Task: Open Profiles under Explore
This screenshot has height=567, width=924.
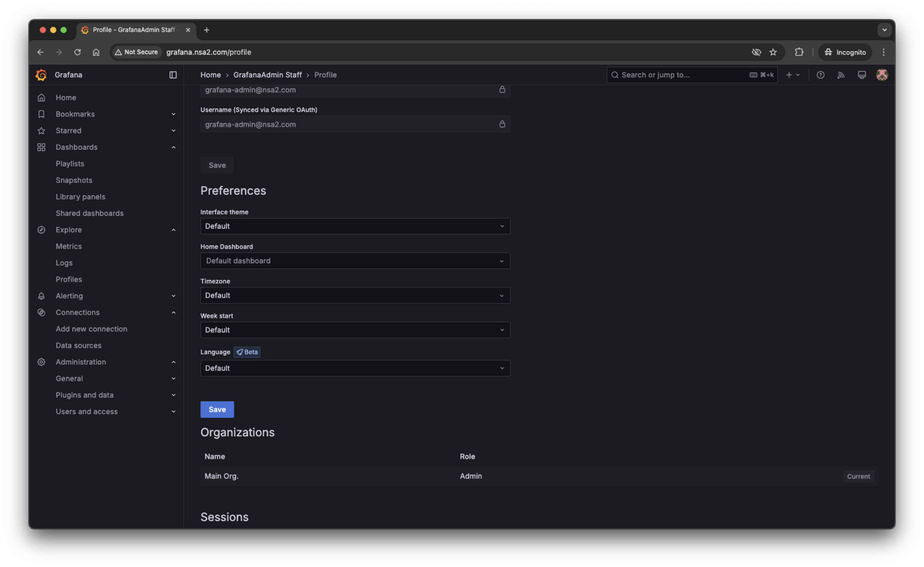Action: [x=69, y=279]
